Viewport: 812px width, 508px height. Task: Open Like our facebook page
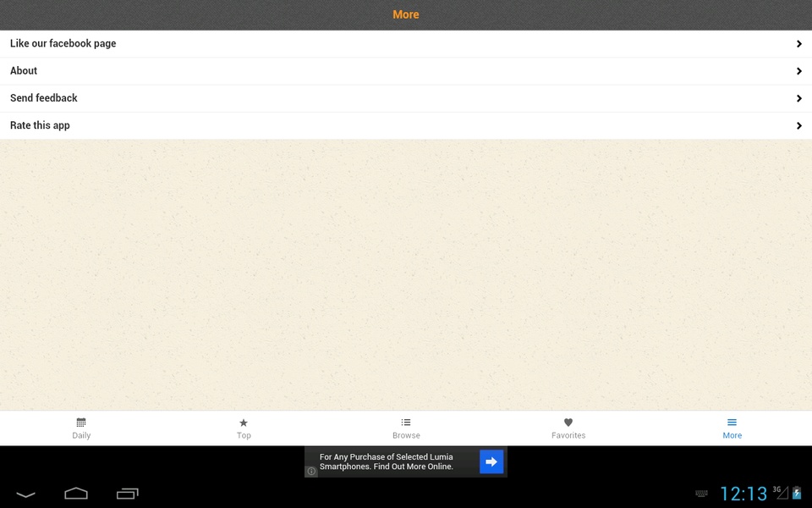pos(406,43)
